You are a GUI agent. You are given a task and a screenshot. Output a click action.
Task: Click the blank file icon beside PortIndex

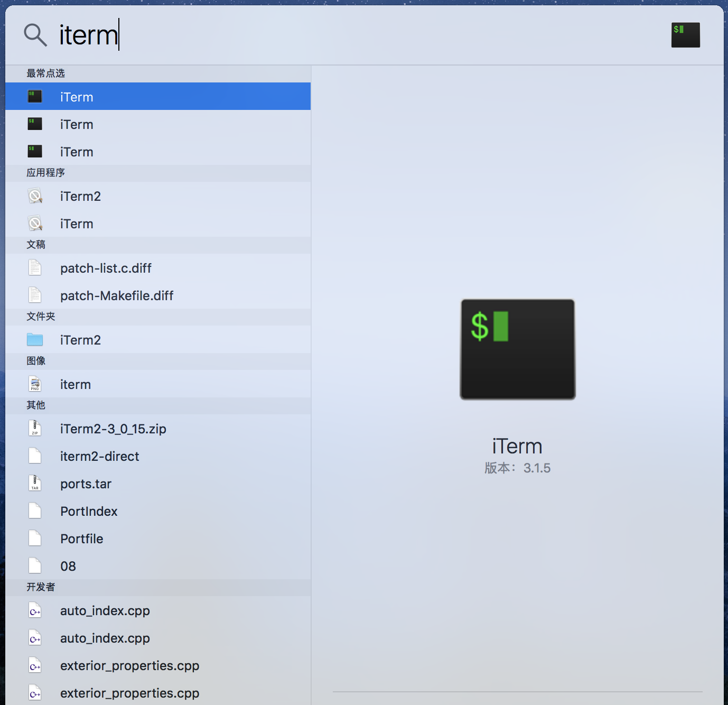tap(35, 511)
